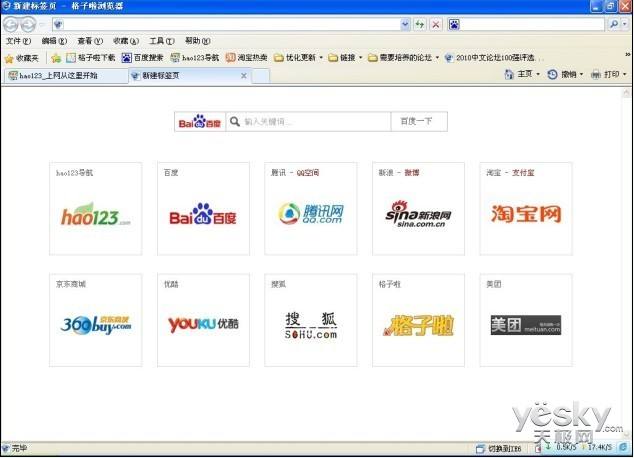Open the Baidu 百度 tile
634x458 pixels.
tap(203, 209)
